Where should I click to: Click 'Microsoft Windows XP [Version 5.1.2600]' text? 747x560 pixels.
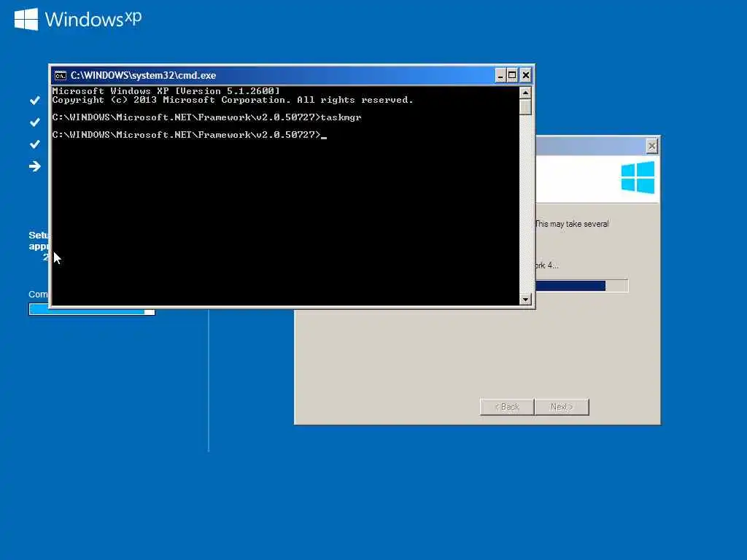(x=166, y=90)
